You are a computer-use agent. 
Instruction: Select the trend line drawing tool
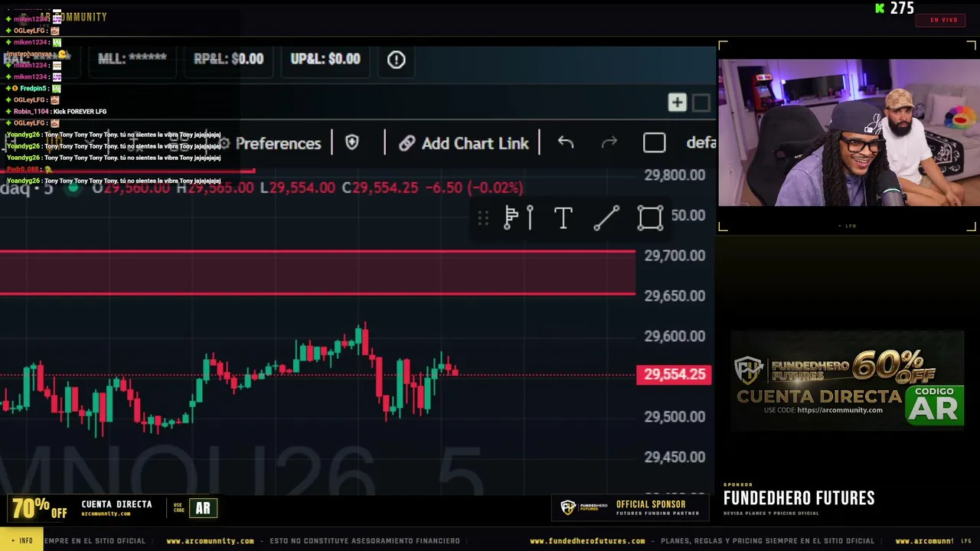[x=606, y=218]
